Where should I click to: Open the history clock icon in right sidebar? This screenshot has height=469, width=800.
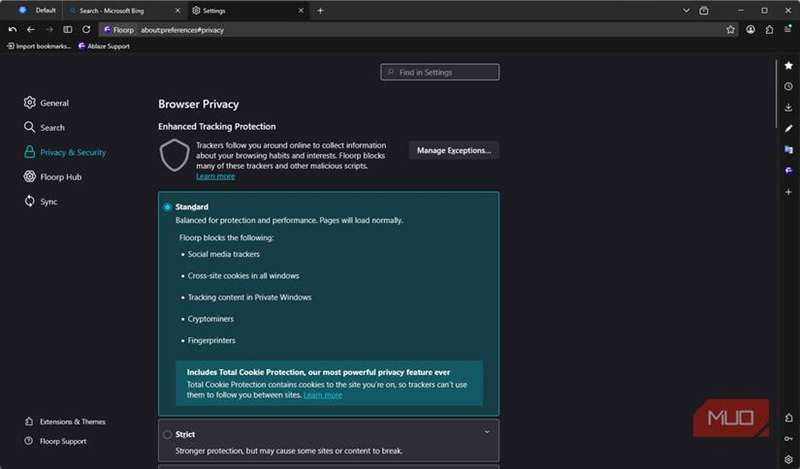tap(788, 86)
